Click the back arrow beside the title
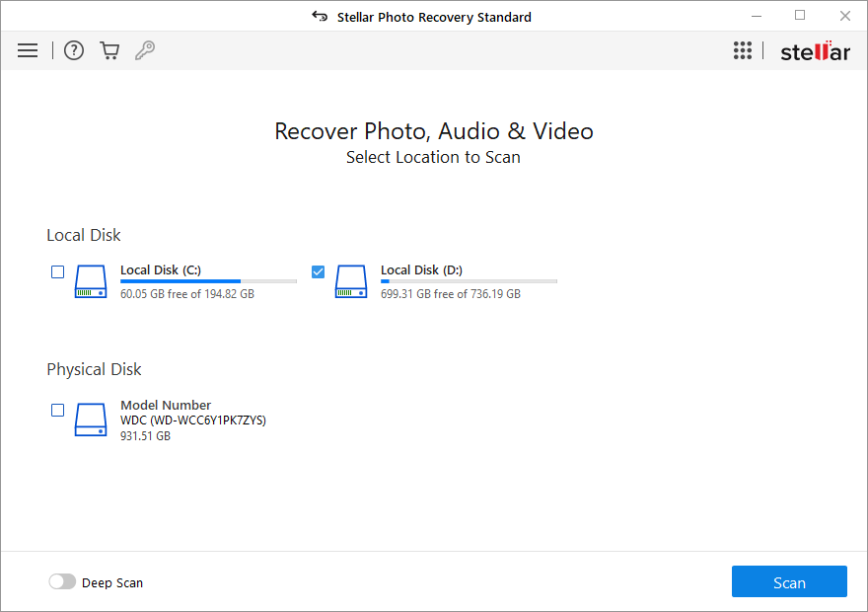Viewport: 868px width, 612px height. coord(319,16)
